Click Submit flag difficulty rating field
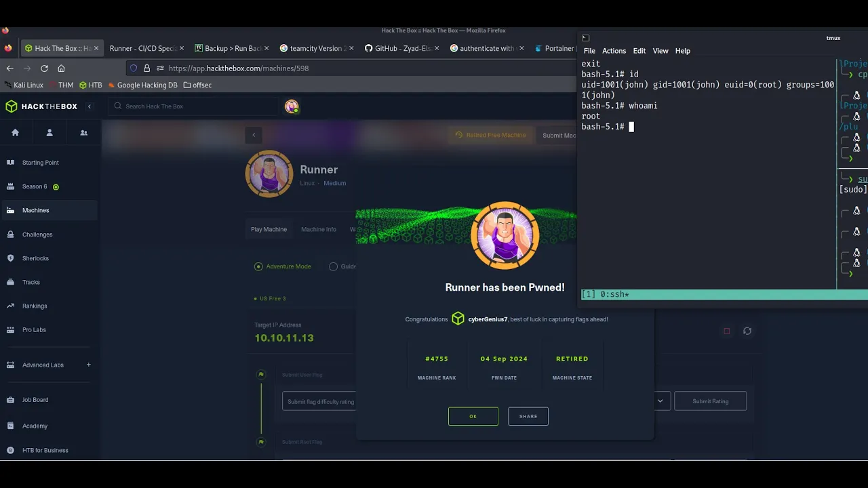 [x=319, y=401]
